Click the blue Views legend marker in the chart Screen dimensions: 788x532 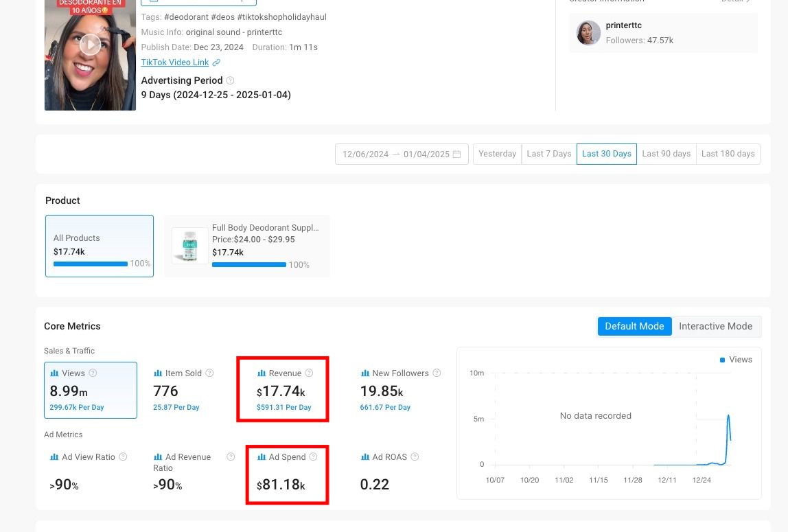[722, 360]
